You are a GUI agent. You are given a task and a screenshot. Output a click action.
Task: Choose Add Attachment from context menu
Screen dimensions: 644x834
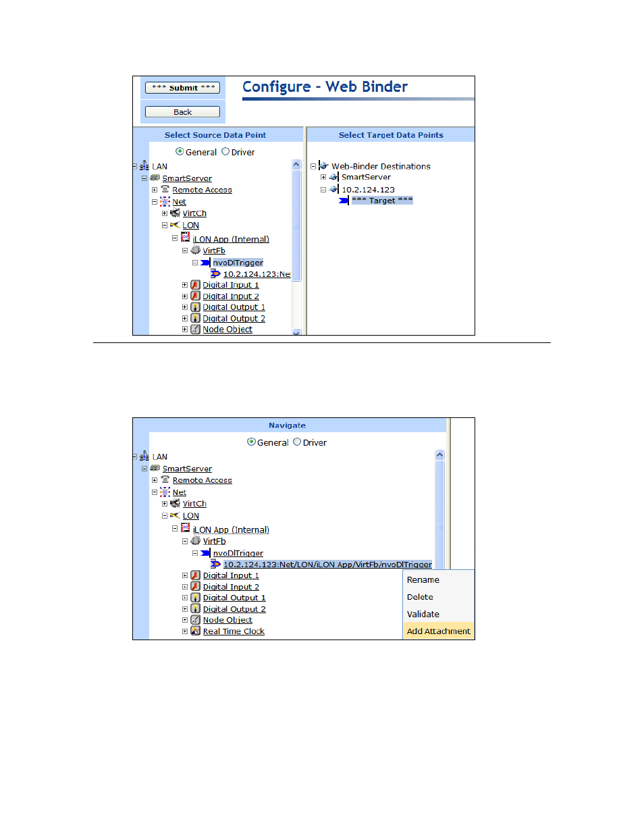point(438,631)
